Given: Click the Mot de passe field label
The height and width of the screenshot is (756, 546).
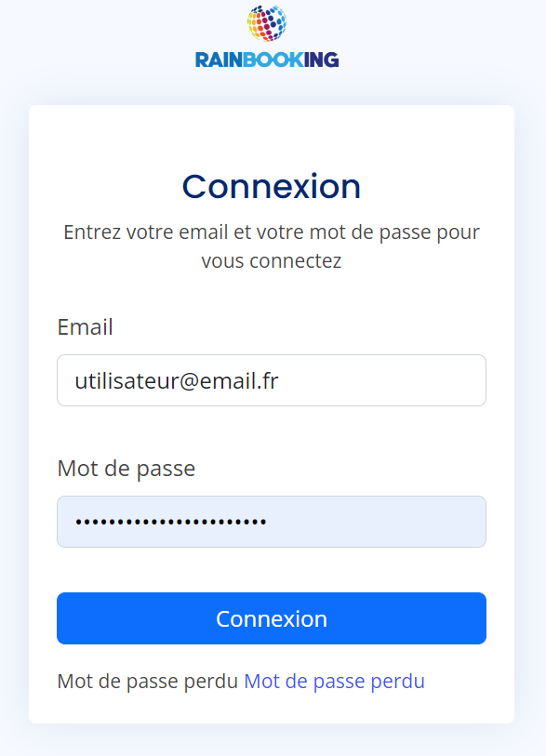Looking at the screenshot, I should coord(127,468).
